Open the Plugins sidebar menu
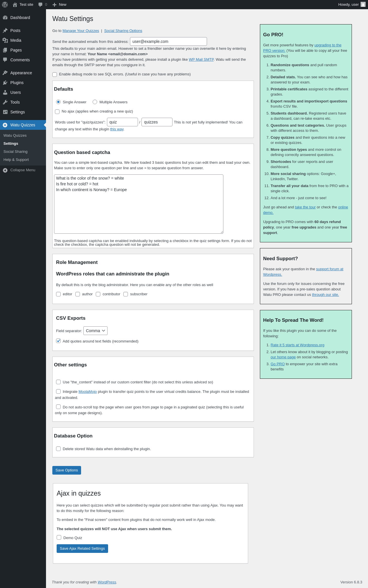 23,83
